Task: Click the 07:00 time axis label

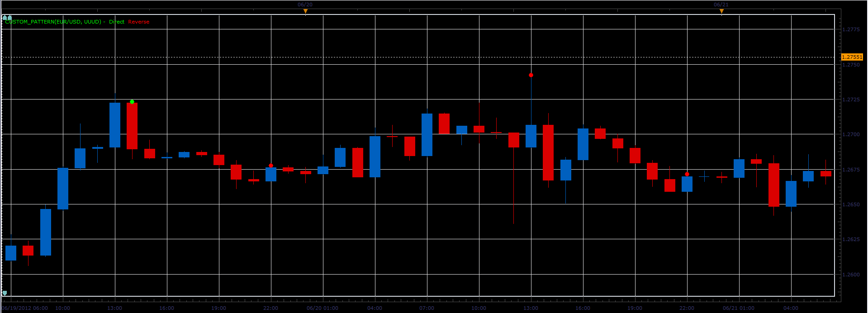Action: [x=427, y=308]
